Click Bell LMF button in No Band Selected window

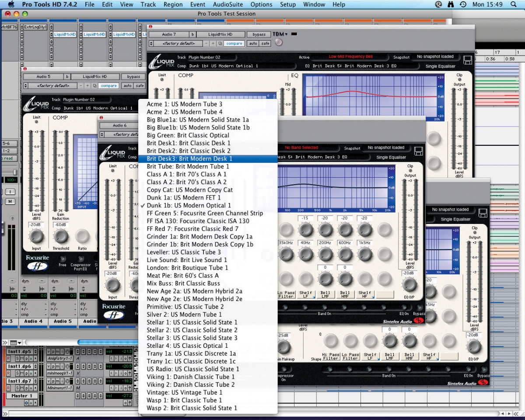point(325,294)
